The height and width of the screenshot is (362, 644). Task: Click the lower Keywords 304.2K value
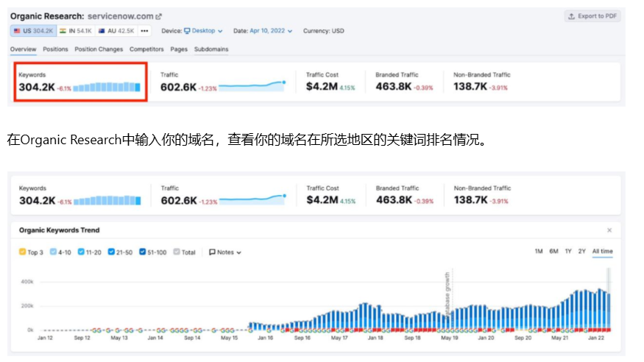point(38,200)
